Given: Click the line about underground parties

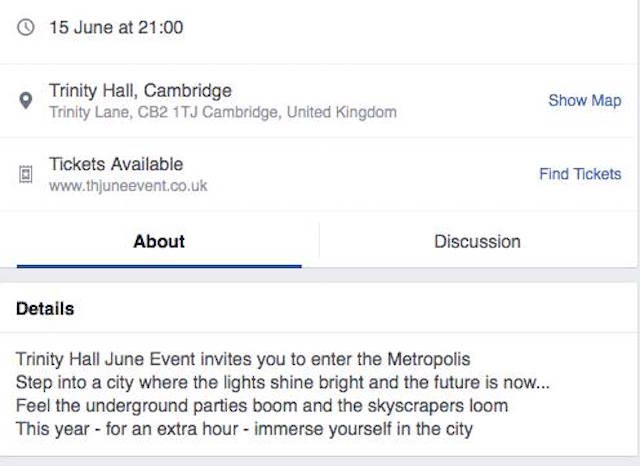Looking at the screenshot, I should 262,406.
